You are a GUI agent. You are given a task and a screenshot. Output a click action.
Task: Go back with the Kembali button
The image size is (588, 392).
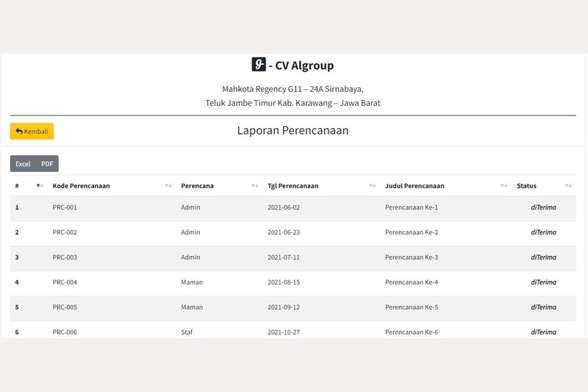click(x=32, y=132)
